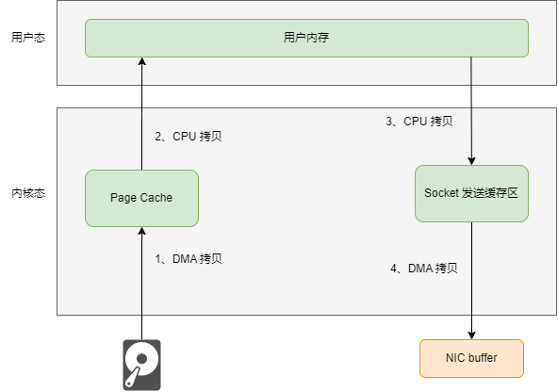This screenshot has height=392, width=558.
Task: Click the arrow from 用户内存 to Socket buffer
Action: tap(471, 111)
